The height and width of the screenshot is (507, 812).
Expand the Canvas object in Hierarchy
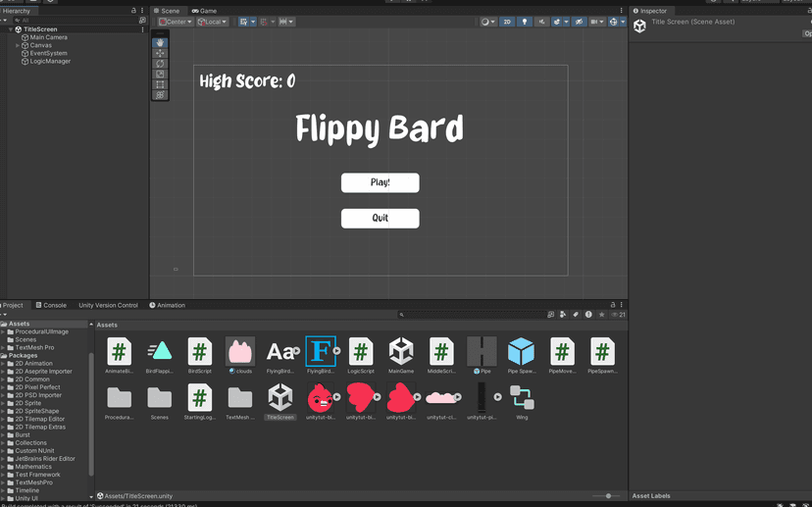tap(18, 45)
